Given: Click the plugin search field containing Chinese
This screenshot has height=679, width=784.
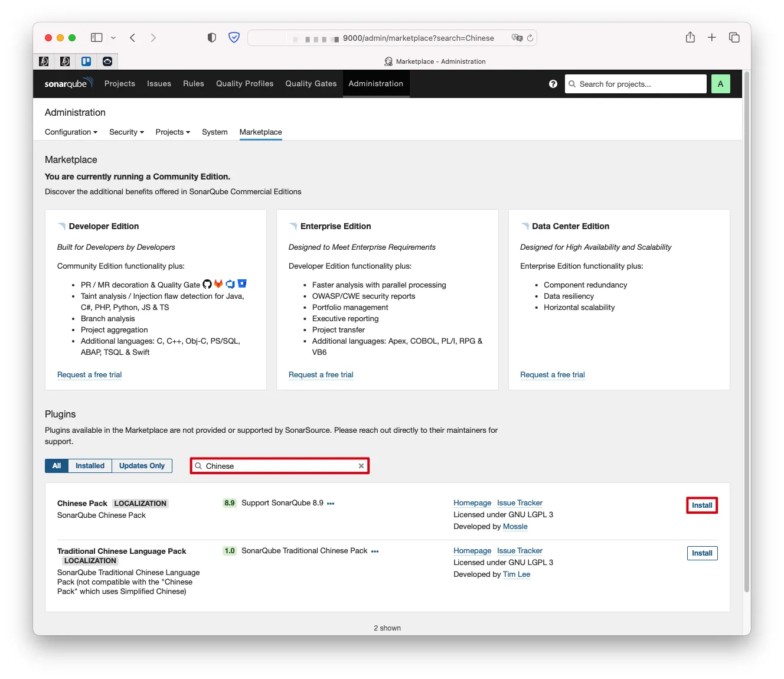Looking at the screenshot, I should (280, 466).
